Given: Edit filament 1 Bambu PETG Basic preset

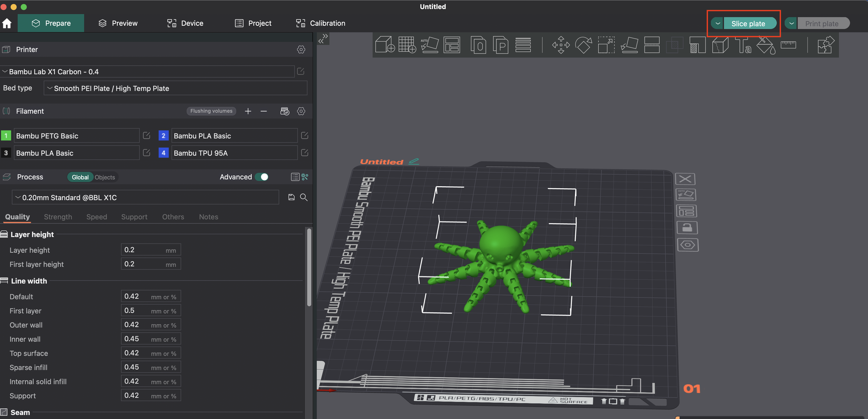Looking at the screenshot, I should coord(147,135).
